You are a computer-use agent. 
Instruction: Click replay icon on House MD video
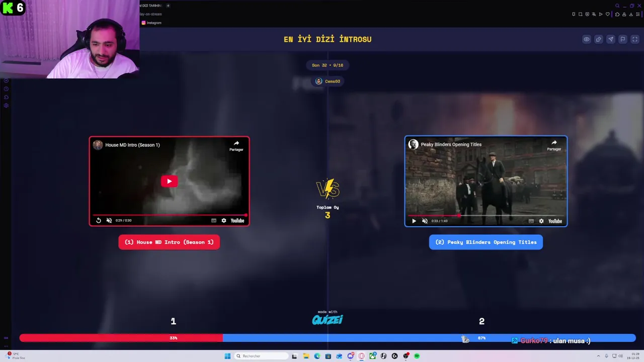pos(99,221)
